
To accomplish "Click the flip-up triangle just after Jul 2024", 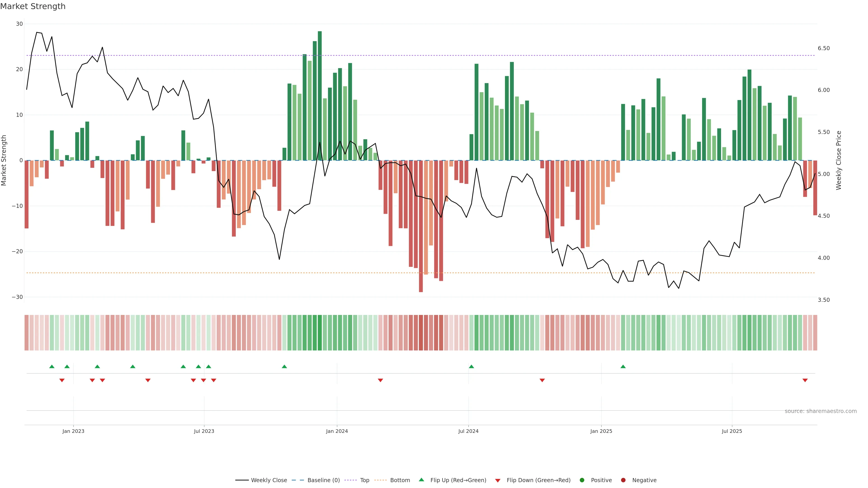I will (x=471, y=366).
